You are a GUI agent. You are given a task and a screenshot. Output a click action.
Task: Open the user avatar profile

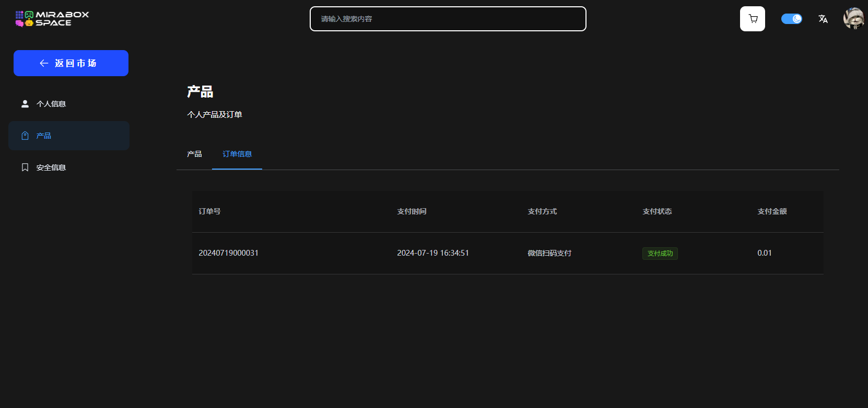click(x=853, y=18)
